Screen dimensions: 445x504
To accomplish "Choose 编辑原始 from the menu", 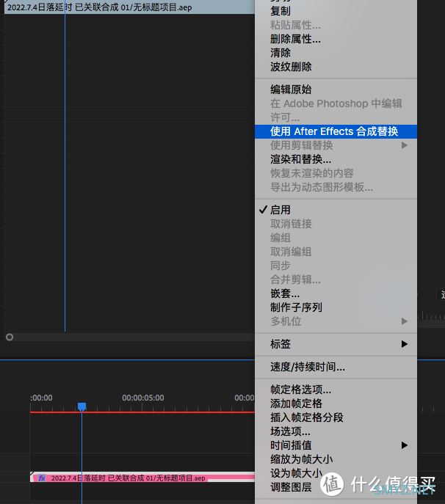I will tap(336, 90).
